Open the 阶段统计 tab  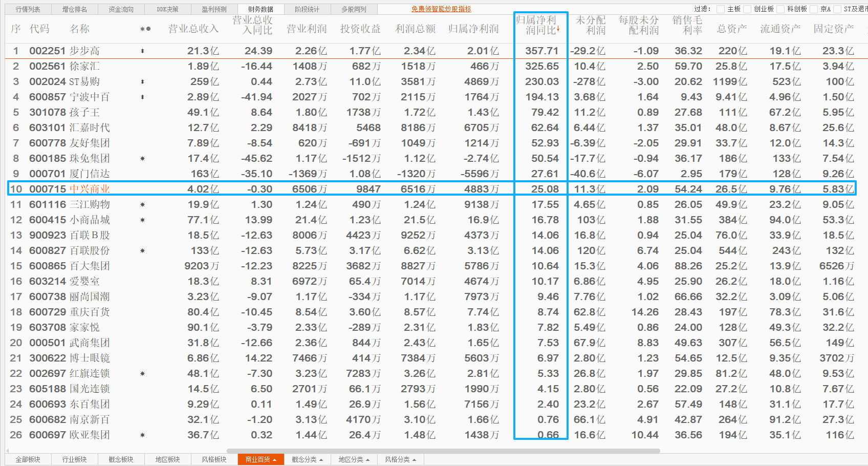point(307,9)
